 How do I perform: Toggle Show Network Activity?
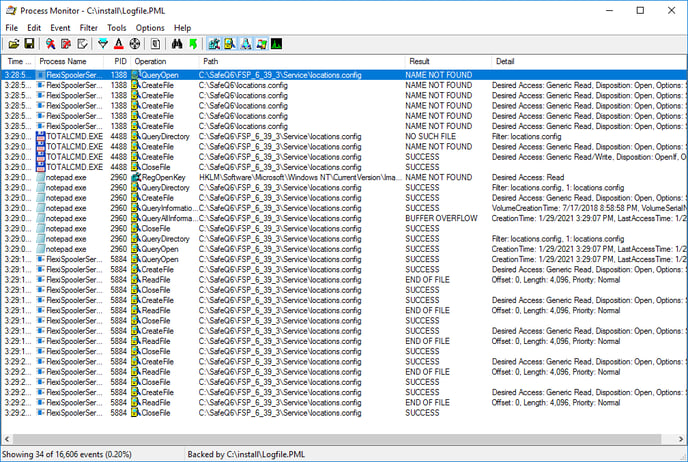click(x=246, y=44)
